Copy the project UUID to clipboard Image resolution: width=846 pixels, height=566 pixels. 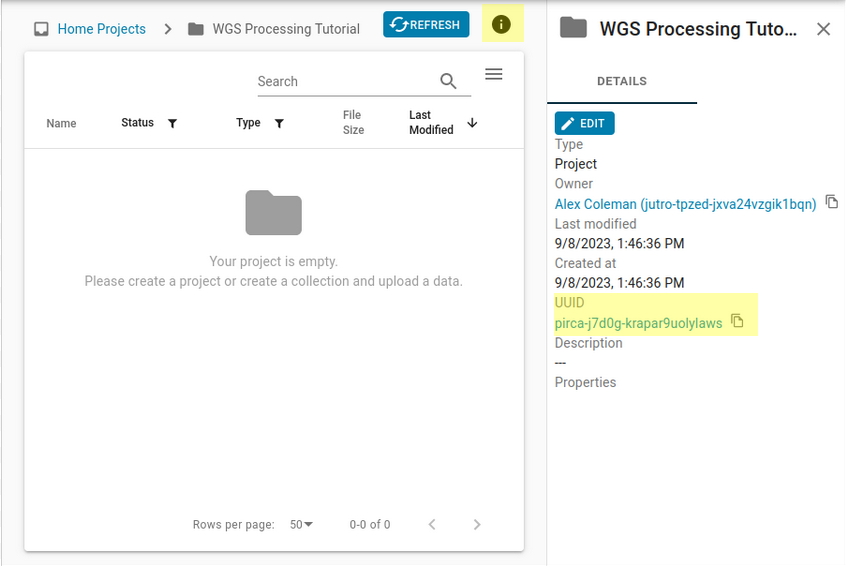737,321
